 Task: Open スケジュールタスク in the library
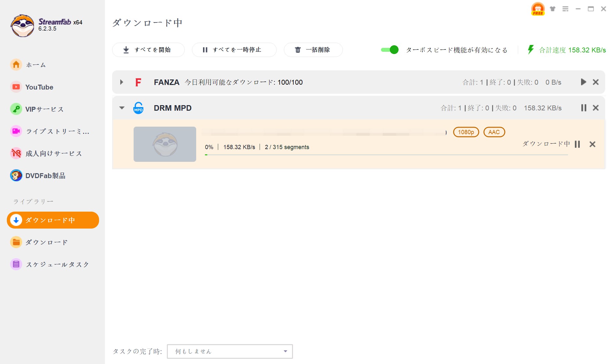coord(57,264)
